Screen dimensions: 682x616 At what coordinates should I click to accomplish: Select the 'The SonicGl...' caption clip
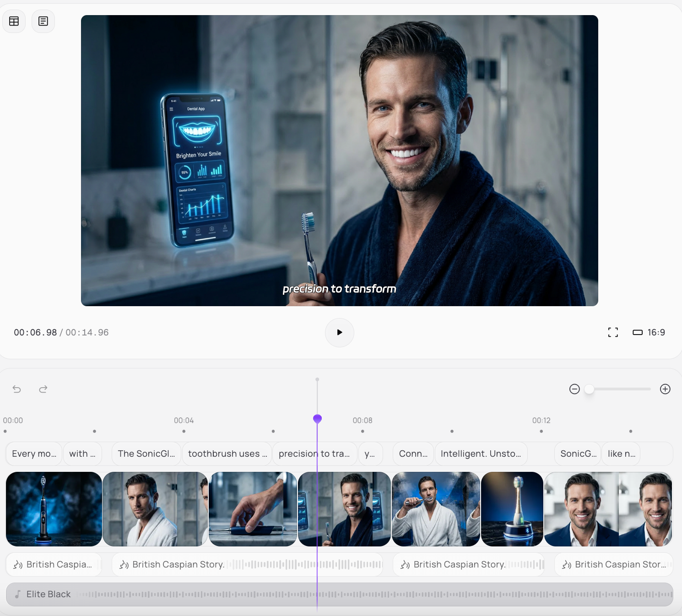[x=146, y=454]
